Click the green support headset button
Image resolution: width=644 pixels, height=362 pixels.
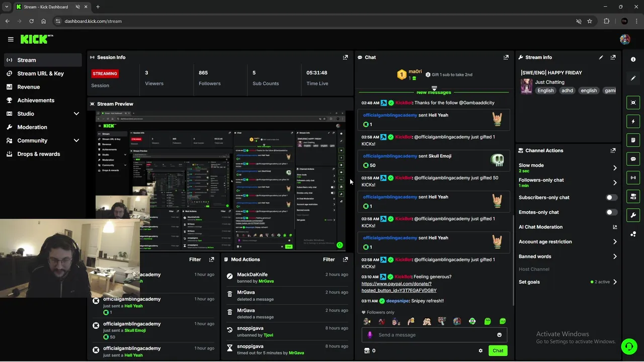[x=628, y=346]
